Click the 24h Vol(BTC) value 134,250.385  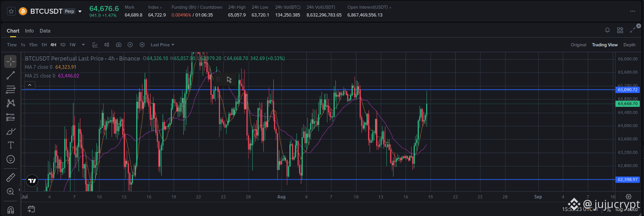point(288,15)
